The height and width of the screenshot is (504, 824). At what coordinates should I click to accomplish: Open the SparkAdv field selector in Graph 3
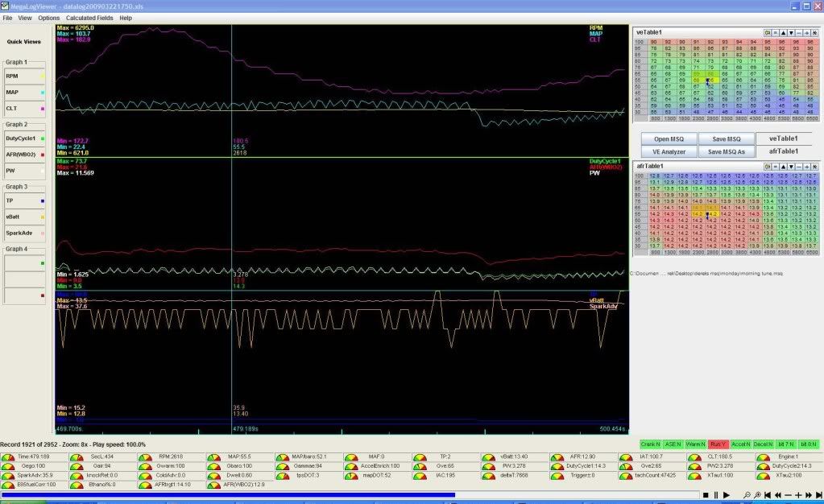(24, 233)
